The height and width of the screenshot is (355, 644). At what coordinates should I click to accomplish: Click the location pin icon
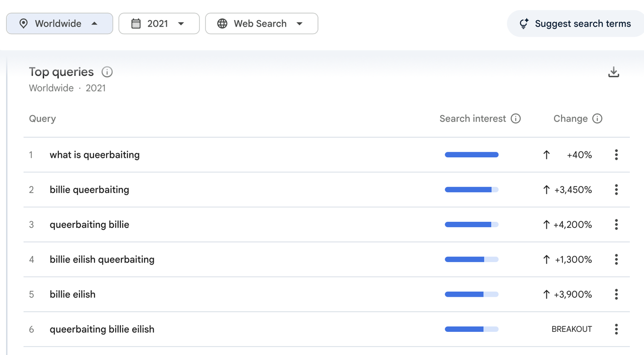pos(23,24)
